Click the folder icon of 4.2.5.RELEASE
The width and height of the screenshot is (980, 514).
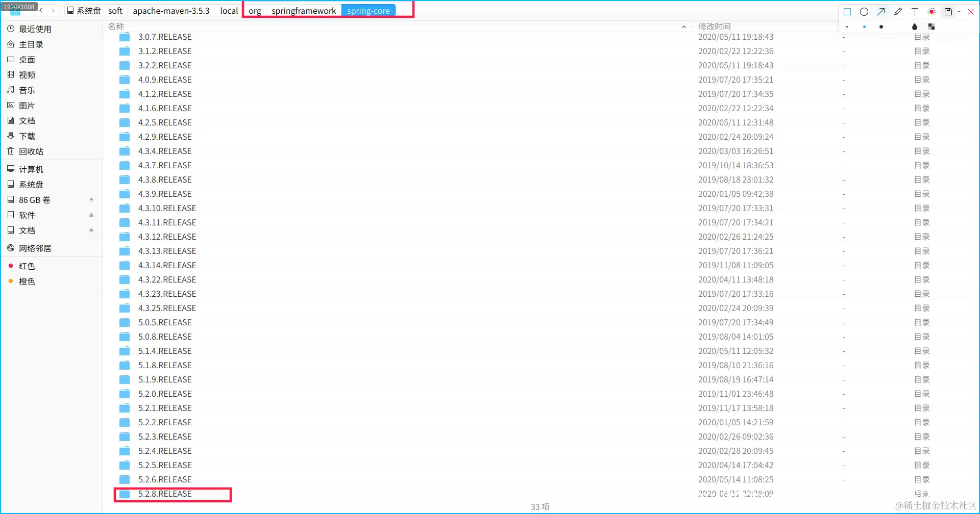[x=125, y=123]
